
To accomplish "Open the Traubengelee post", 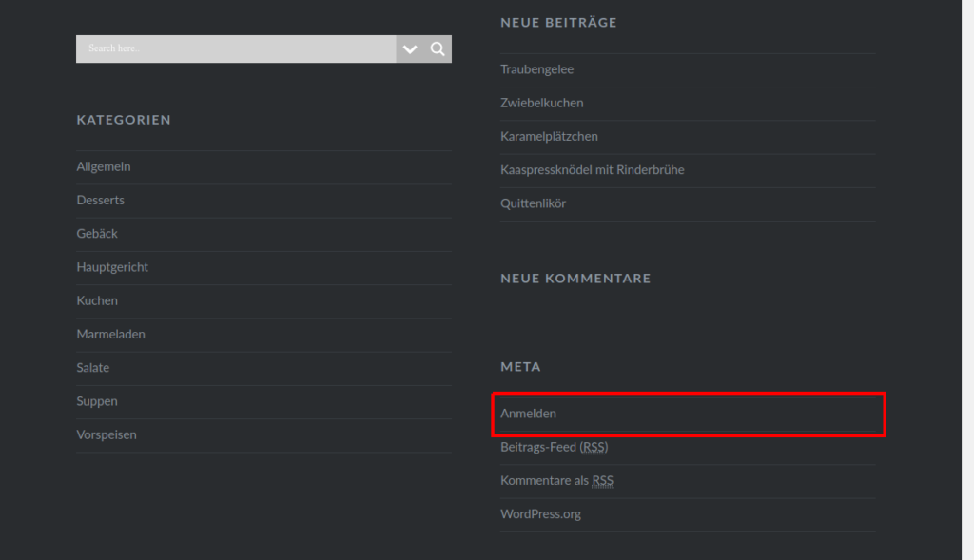I will [536, 69].
